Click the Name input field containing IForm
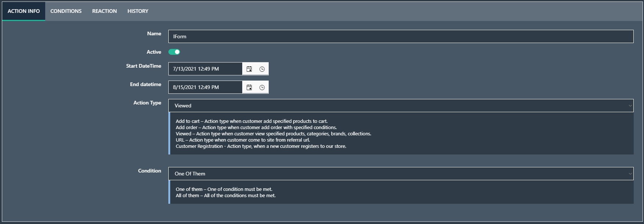644x224 pixels. (x=401, y=36)
